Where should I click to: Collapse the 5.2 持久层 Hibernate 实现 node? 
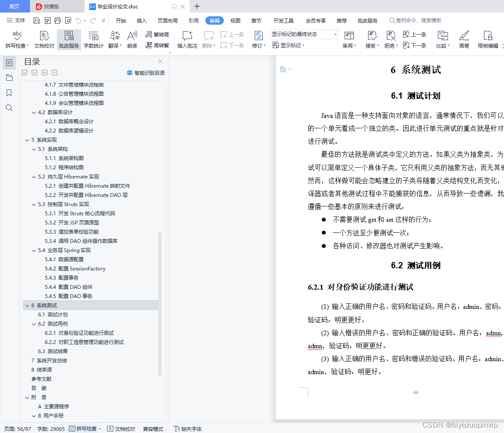click(x=34, y=177)
